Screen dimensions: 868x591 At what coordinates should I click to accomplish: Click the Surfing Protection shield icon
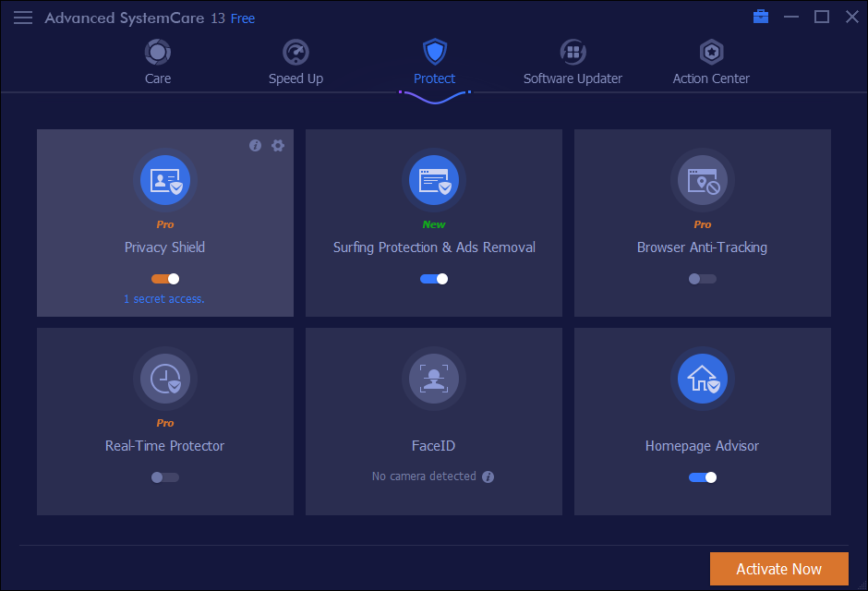[x=434, y=180]
